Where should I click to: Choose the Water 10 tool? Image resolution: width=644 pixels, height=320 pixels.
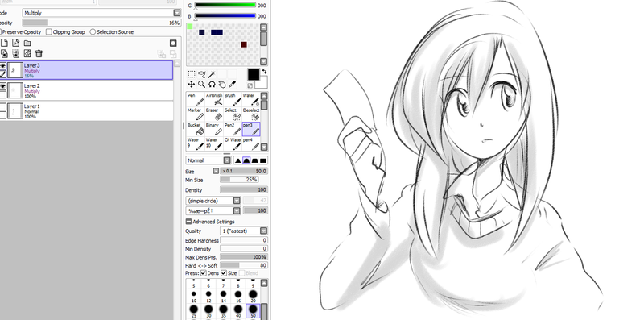214,143
